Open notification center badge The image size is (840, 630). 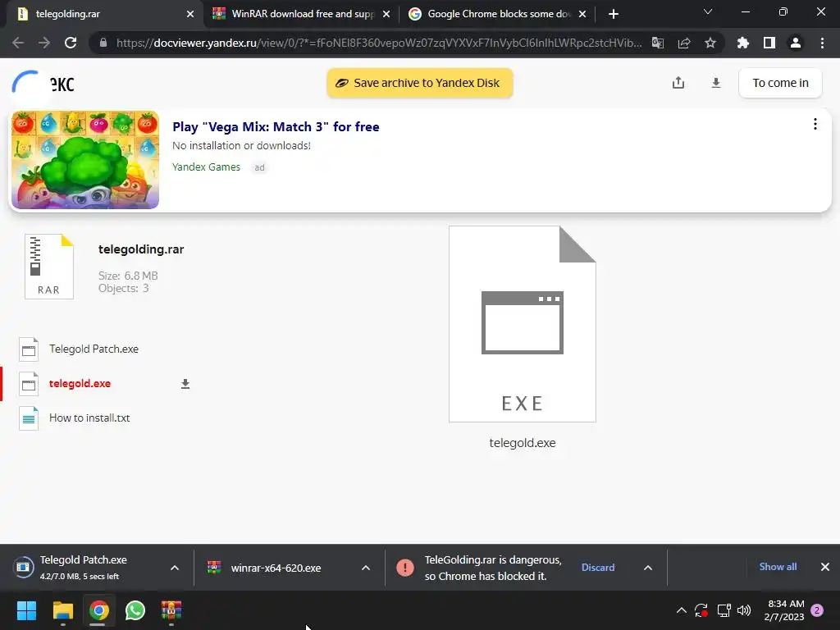[817, 610]
